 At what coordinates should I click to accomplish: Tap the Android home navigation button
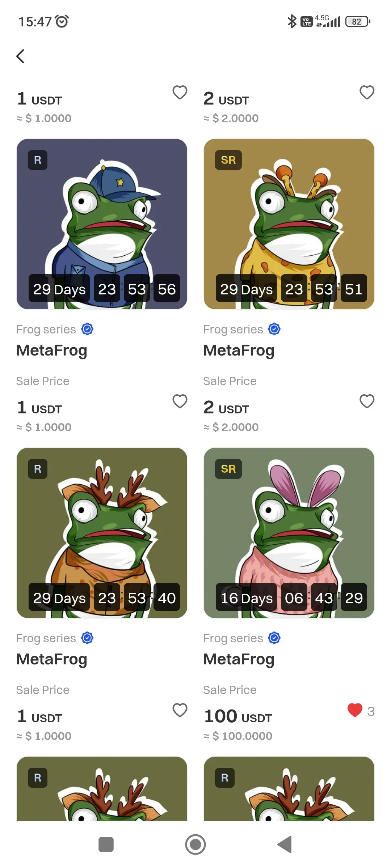pos(195,844)
